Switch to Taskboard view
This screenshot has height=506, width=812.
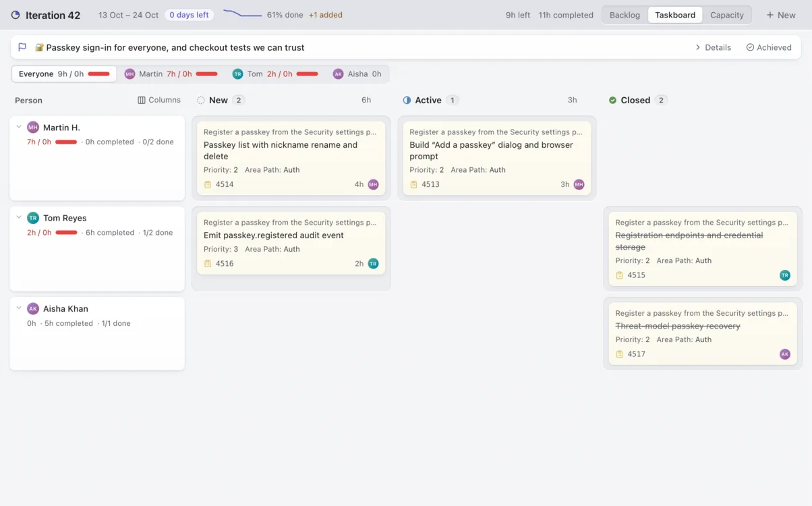click(x=675, y=15)
